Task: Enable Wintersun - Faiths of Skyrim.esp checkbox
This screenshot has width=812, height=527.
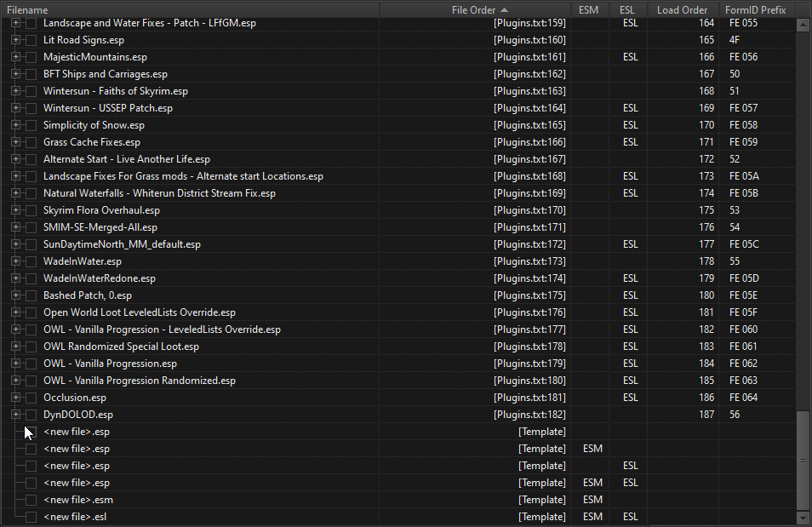Action: tap(31, 91)
